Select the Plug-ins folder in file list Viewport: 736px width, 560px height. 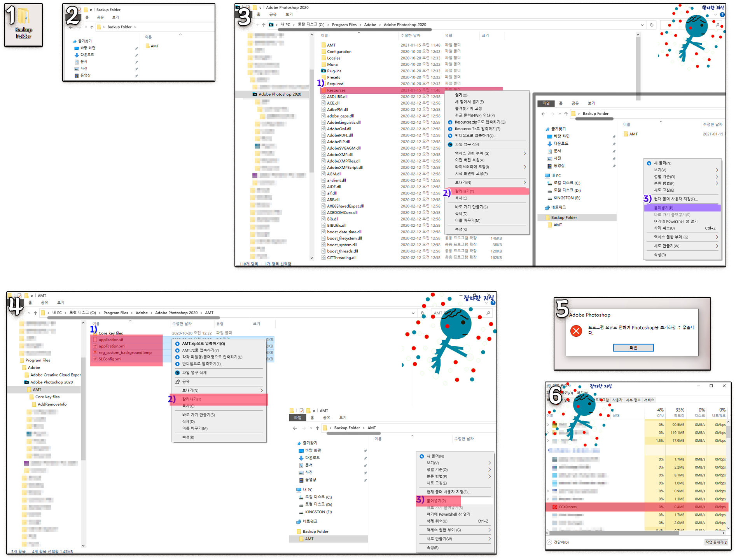[334, 71]
